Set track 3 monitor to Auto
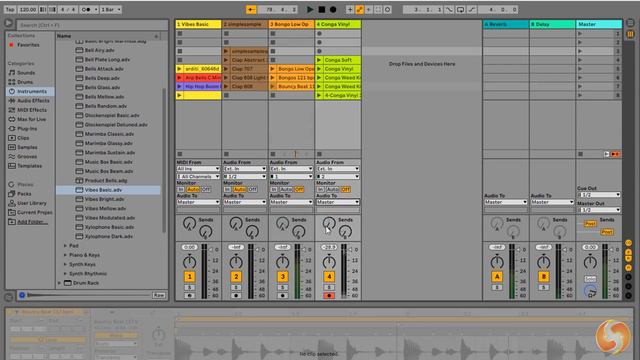The width and height of the screenshot is (640, 360). 286,189
